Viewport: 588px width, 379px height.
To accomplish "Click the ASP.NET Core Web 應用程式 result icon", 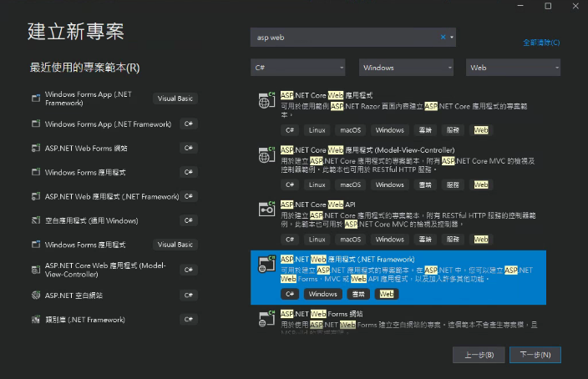I will (x=266, y=100).
